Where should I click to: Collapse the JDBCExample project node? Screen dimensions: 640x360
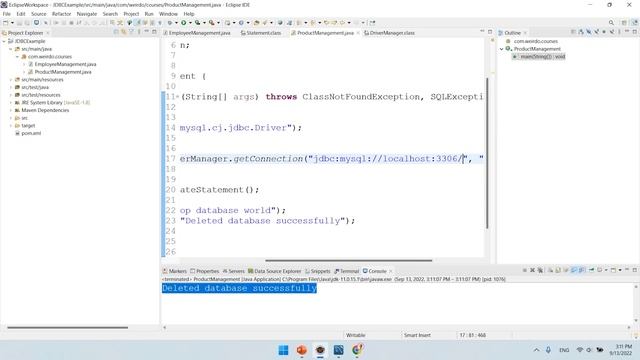[x=4, y=41]
